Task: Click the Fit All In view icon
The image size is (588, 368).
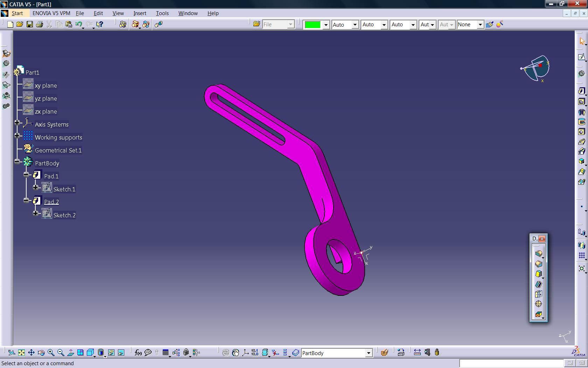Action: point(21,353)
